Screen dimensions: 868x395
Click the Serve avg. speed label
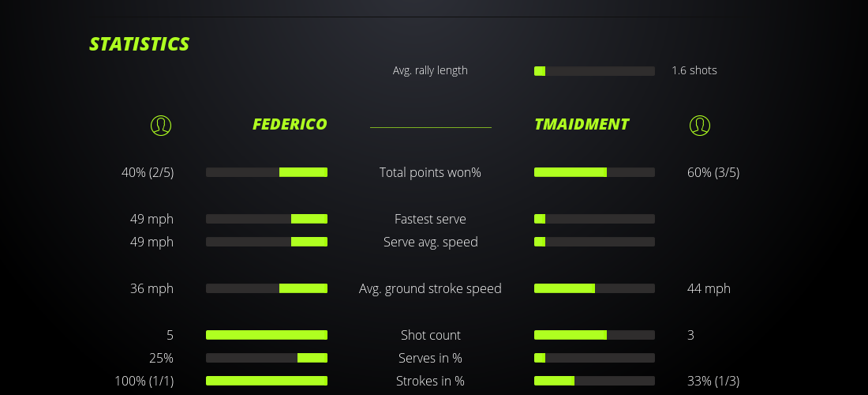430,242
